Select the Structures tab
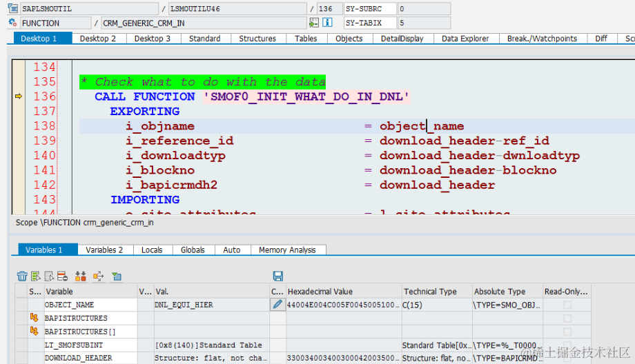 click(257, 39)
